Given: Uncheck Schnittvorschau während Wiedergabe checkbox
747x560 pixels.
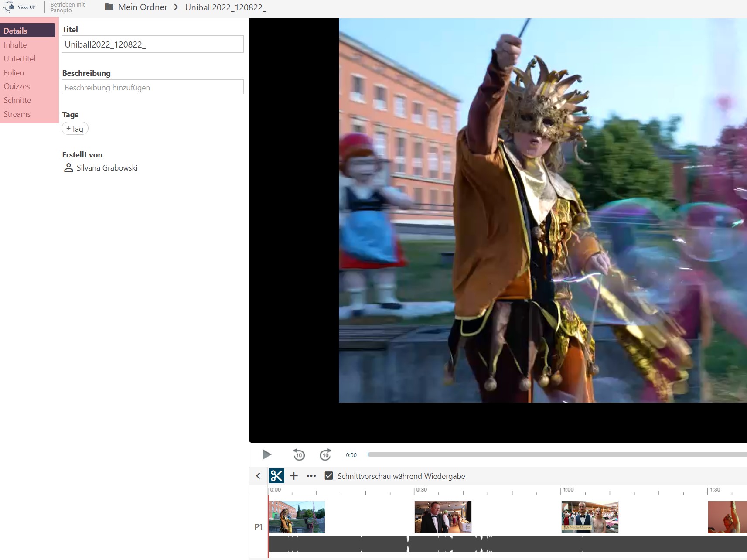Looking at the screenshot, I should [x=329, y=476].
